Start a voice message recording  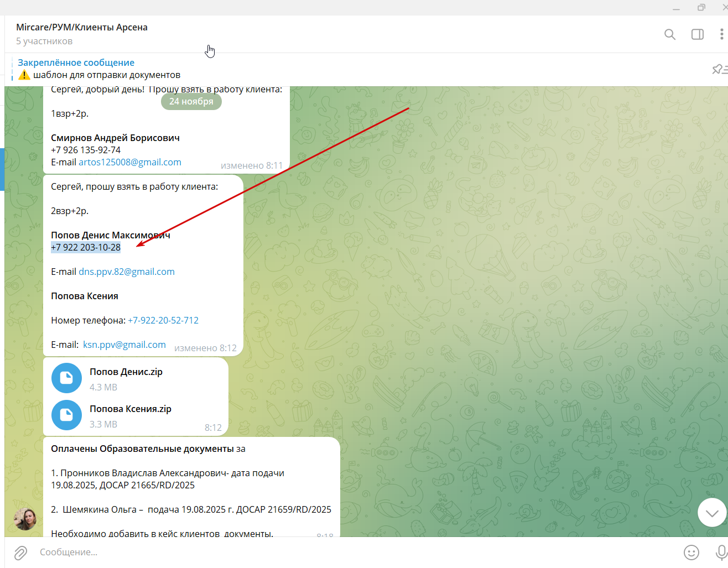721,553
